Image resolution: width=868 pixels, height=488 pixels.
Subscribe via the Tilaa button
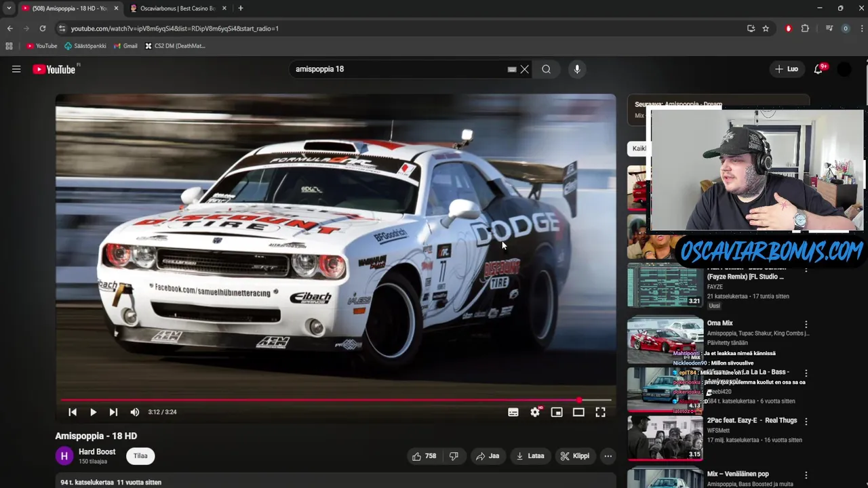tap(140, 456)
